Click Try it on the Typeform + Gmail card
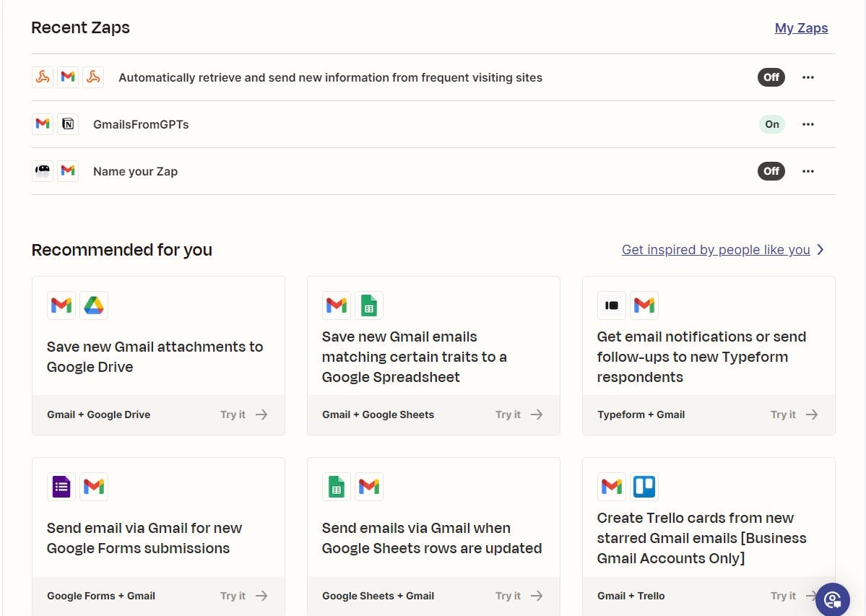Viewport: 866px width, 616px height. (x=783, y=415)
